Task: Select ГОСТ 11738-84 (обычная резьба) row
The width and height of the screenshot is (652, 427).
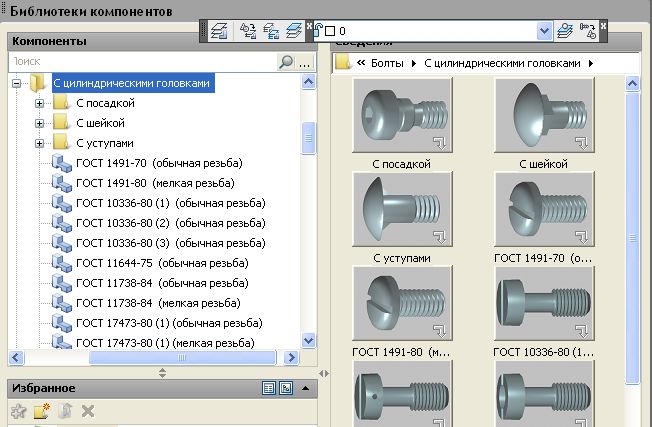Action: pyautogui.click(x=162, y=283)
